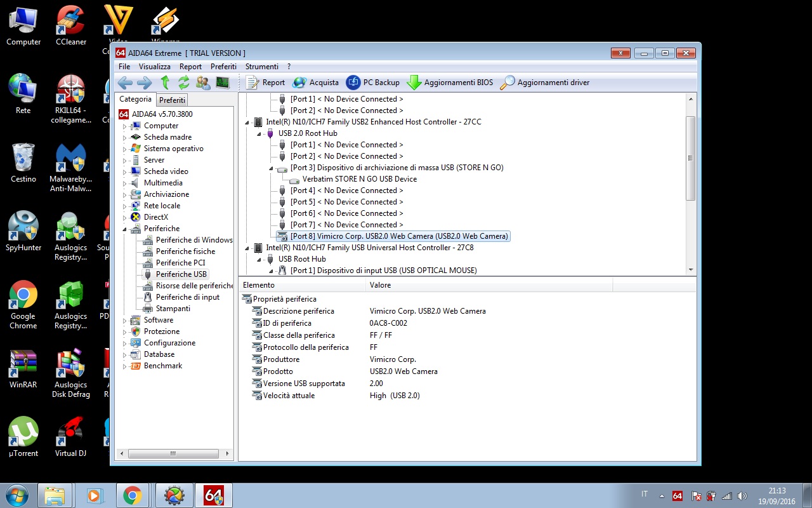The height and width of the screenshot is (508, 812).
Task: Select Verbatim STORE N GO USB Device
Action: point(359,179)
